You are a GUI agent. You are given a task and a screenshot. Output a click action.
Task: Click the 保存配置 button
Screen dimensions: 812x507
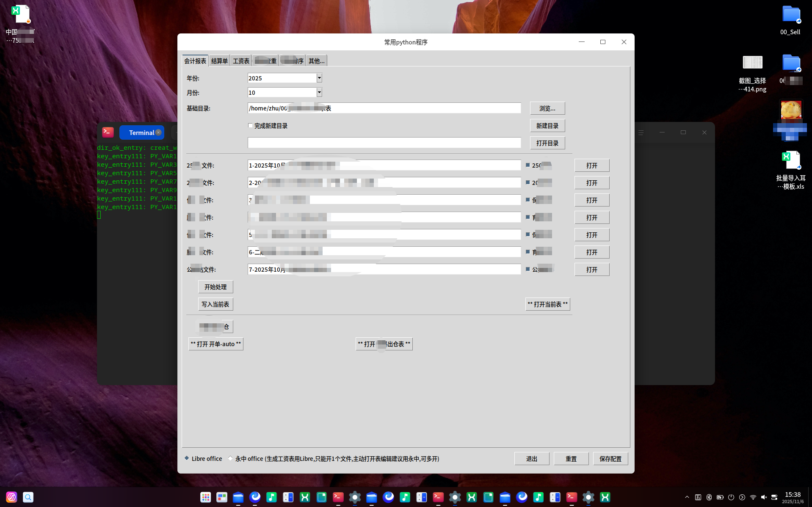pos(610,459)
